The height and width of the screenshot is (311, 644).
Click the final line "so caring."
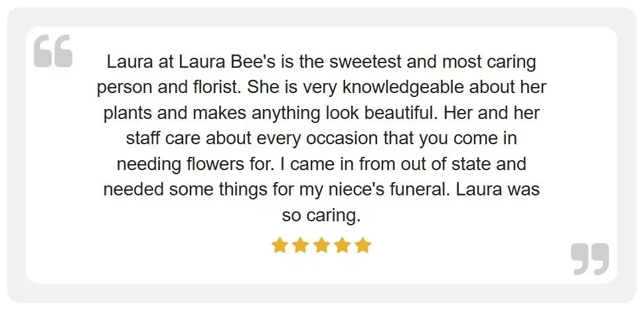321,214
